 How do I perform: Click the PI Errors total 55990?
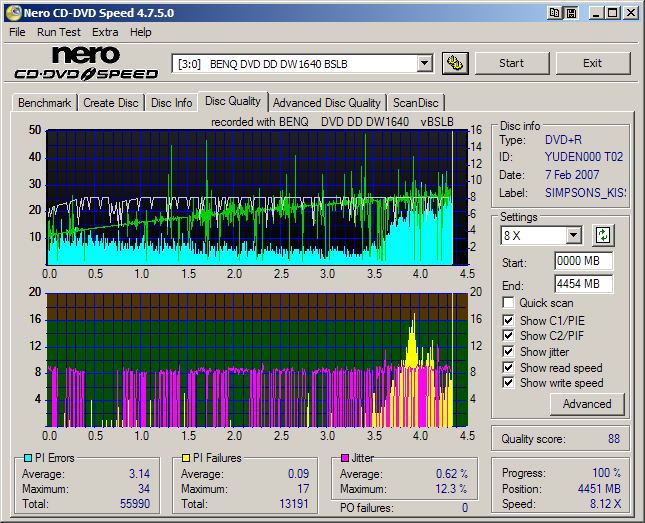pos(135,504)
